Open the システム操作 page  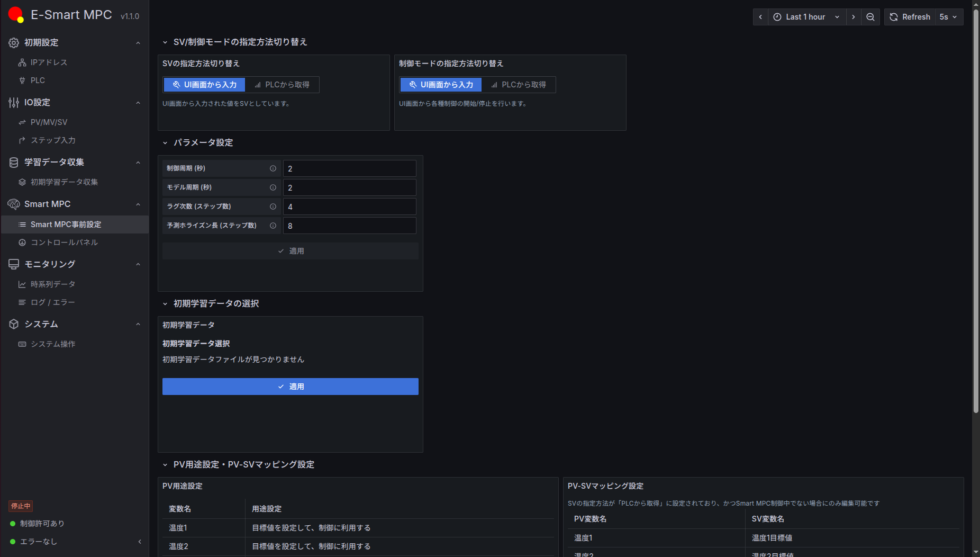pos(53,344)
